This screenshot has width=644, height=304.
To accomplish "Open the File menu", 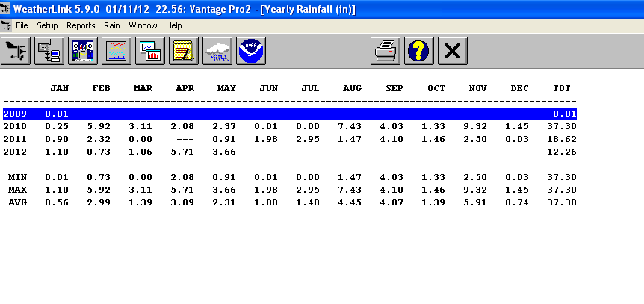I will [x=22, y=25].
